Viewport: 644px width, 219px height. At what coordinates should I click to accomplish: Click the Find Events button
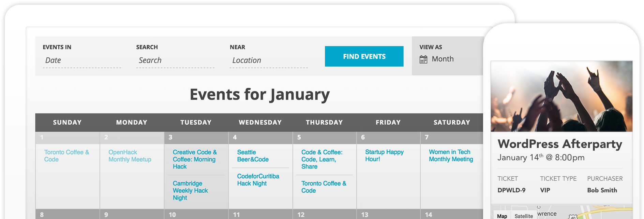pos(364,56)
